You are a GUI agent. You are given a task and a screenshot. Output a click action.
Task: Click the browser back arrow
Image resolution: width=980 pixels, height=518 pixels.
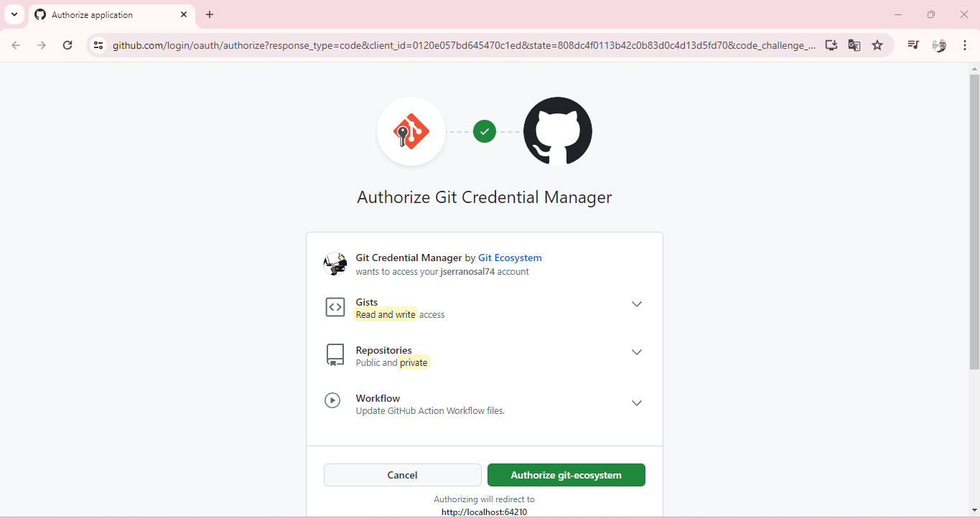pos(16,45)
